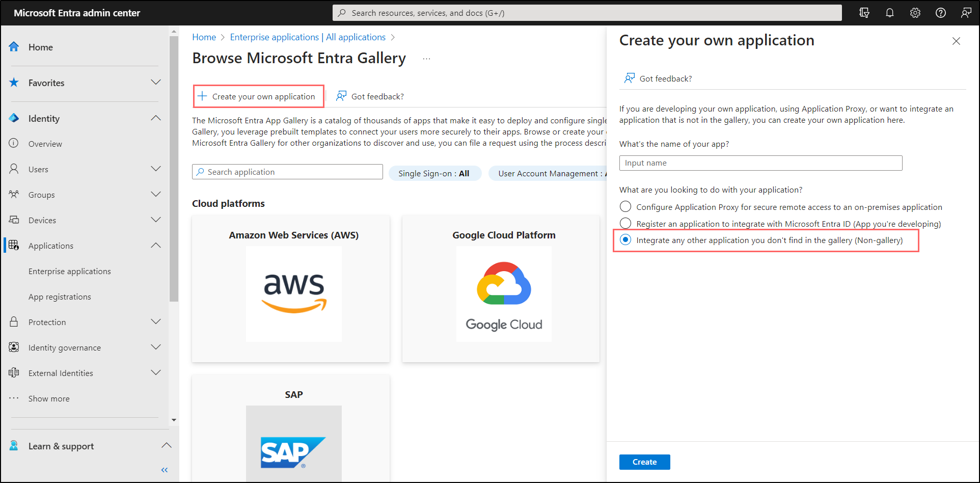The height and width of the screenshot is (483, 980).
Task: Expand the Devices chevron
Action: pos(156,220)
